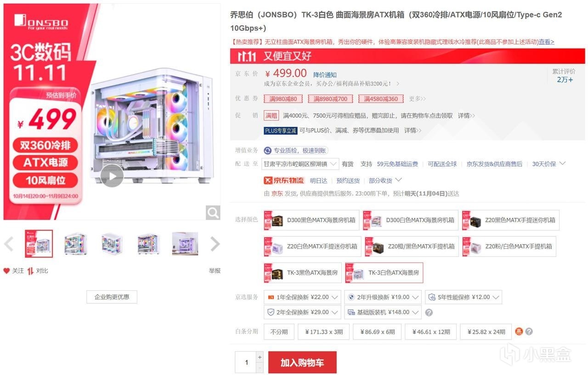Open the 降价通知 price alert link
Viewport: 588px width, 375px height.
(325, 75)
